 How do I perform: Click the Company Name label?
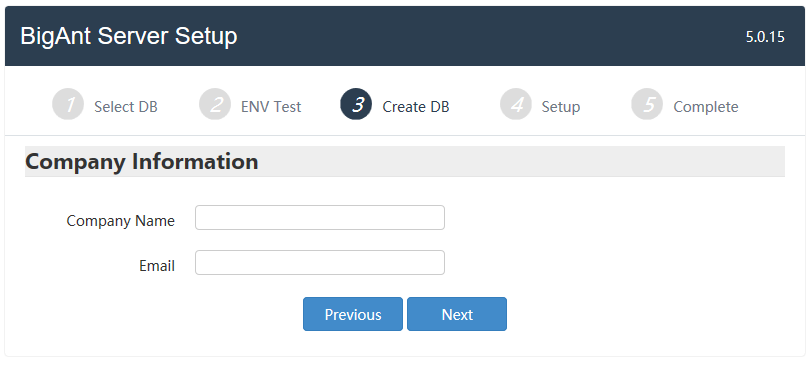tap(121, 221)
